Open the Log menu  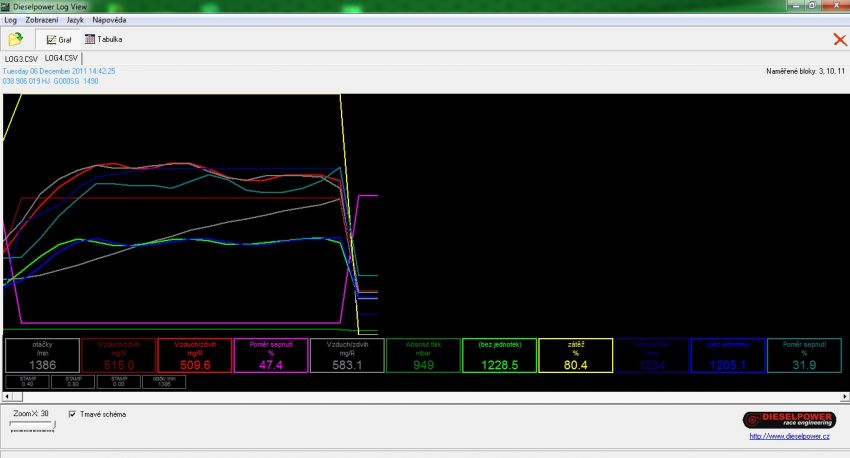[x=11, y=20]
